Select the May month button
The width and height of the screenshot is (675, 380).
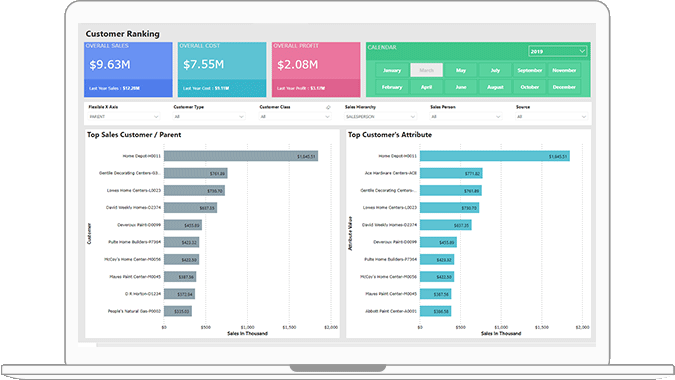[x=461, y=70]
